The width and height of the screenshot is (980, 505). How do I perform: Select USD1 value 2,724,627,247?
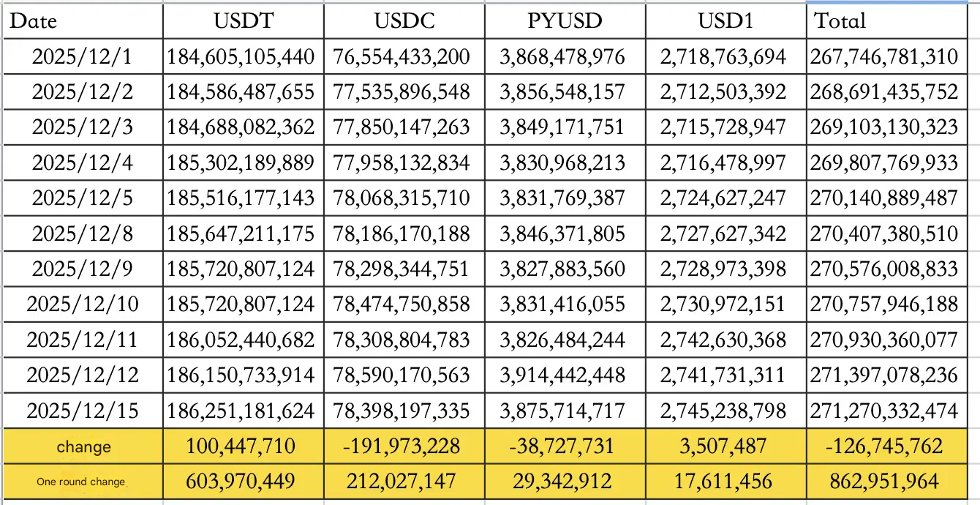tap(723, 198)
